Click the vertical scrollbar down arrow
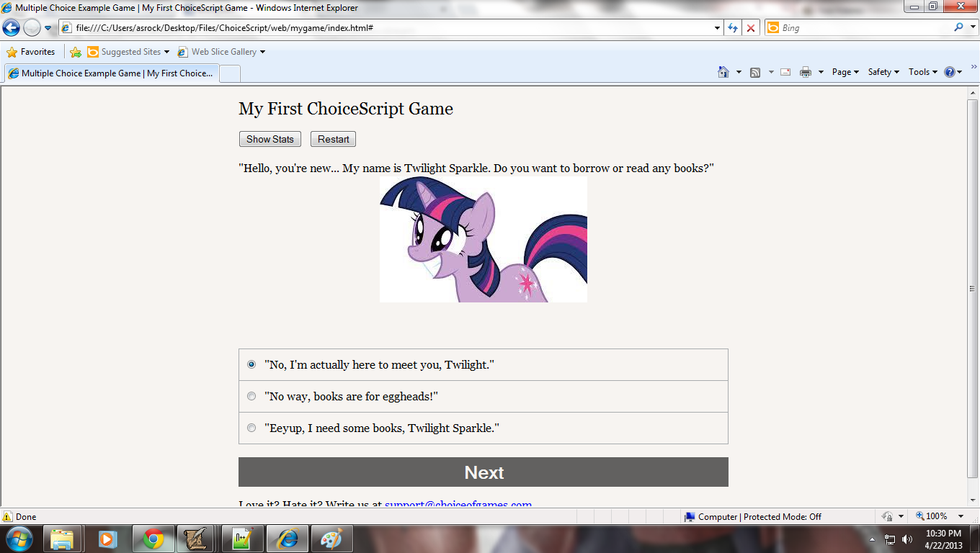 [973, 501]
